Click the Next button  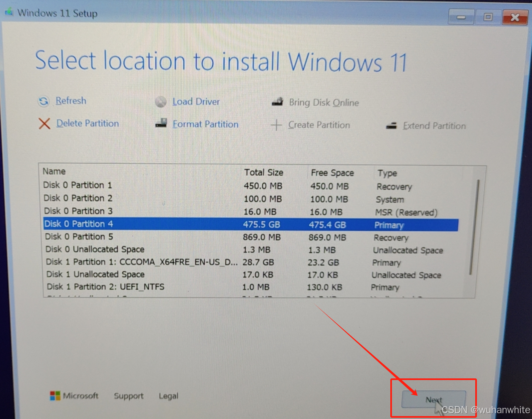tap(434, 400)
